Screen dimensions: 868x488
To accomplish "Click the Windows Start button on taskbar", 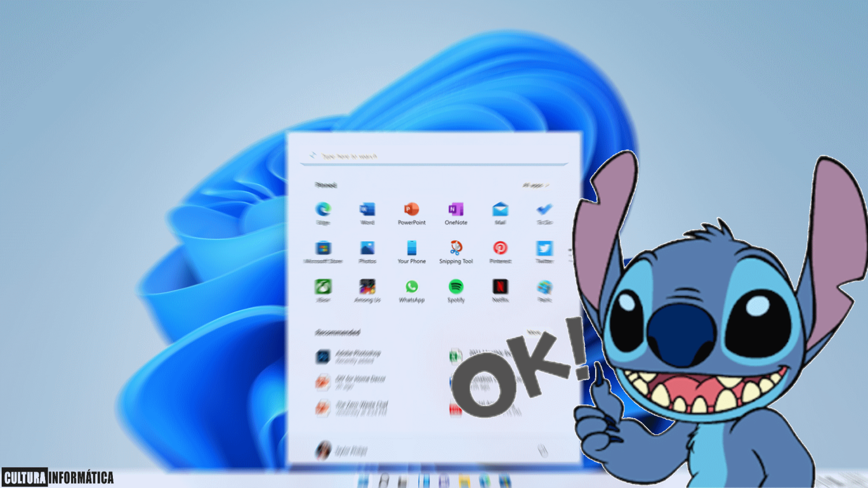I will tap(363, 480).
